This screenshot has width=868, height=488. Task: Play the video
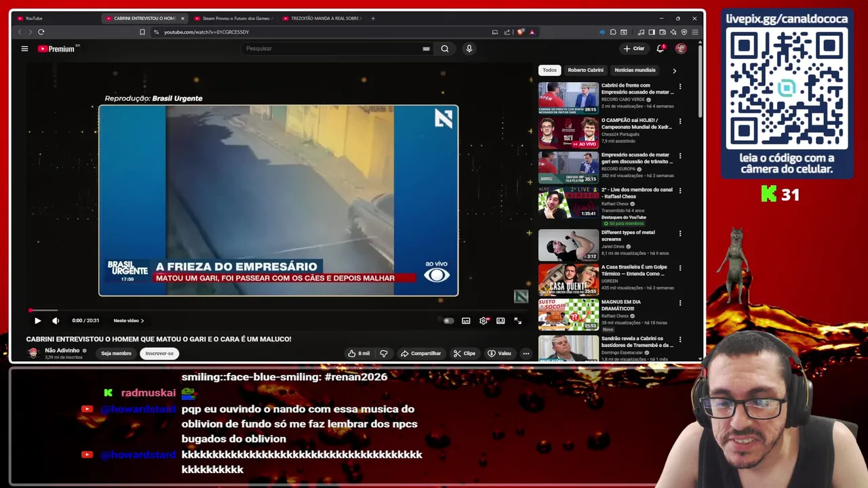pyautogui.click(x=37, y=321)
